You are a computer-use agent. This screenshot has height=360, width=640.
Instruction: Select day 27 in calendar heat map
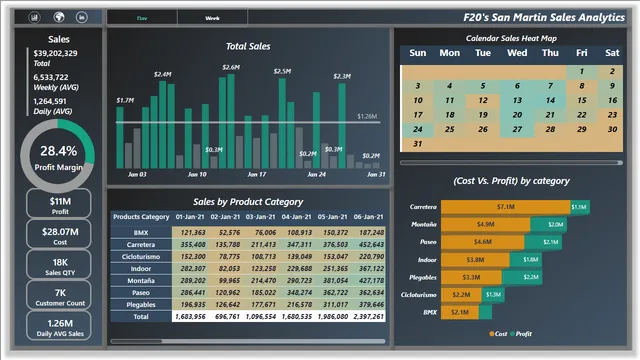pyautogui.click(x=517, y=129)
